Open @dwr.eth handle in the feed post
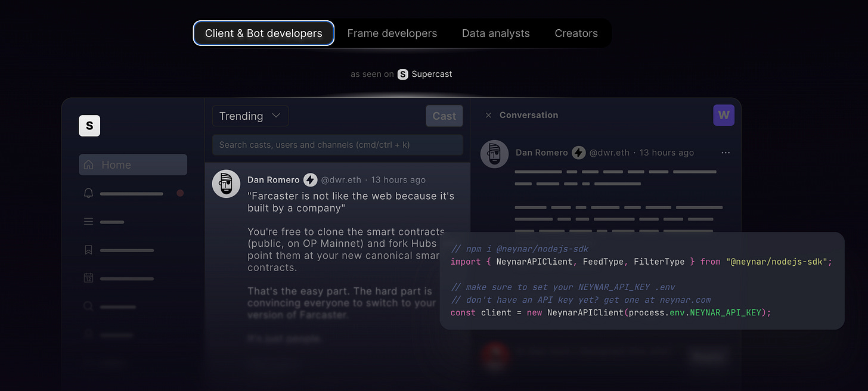This screenshot has width=868, height=391. (x=342, y=180)
